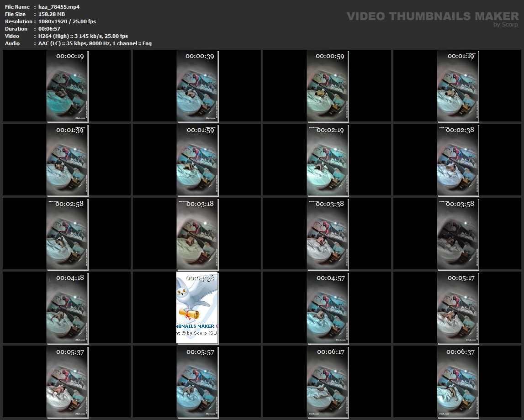This screenshot has height=420, width=524.
Task: Click the frame labeled 00:01:19
Action: [x=458, y=86]
